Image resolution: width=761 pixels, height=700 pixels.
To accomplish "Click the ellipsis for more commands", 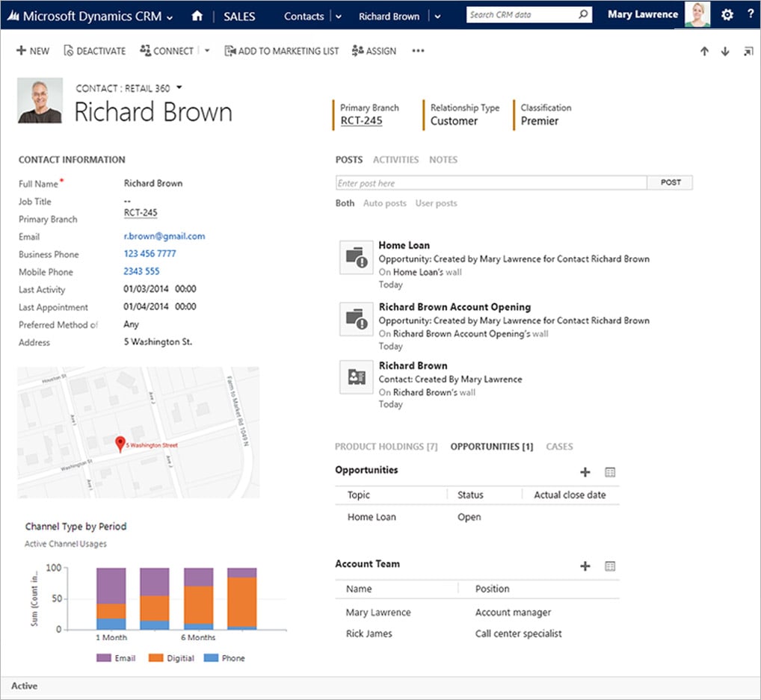I will pos(418,51).
